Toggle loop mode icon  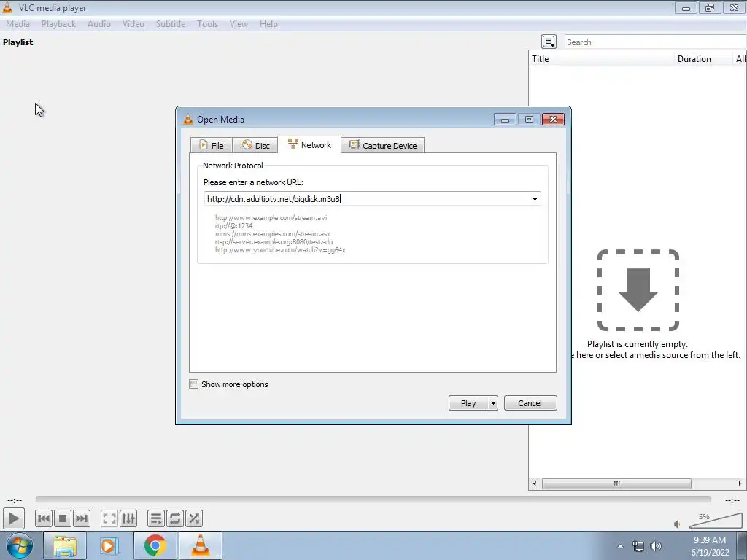(x=175, y=518)
